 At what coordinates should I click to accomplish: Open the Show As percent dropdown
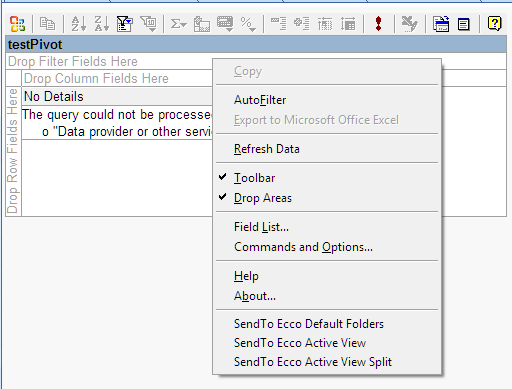248,24
